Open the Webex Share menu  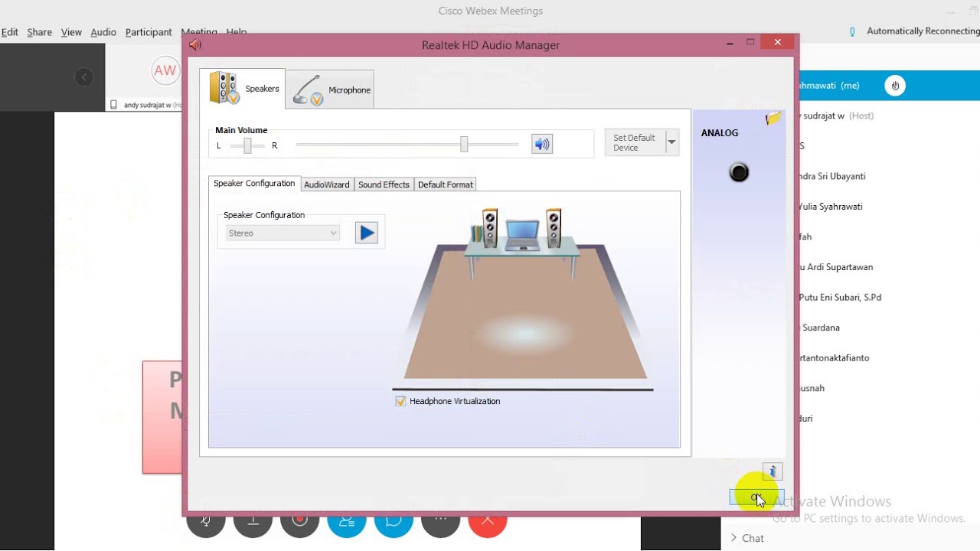39,32
